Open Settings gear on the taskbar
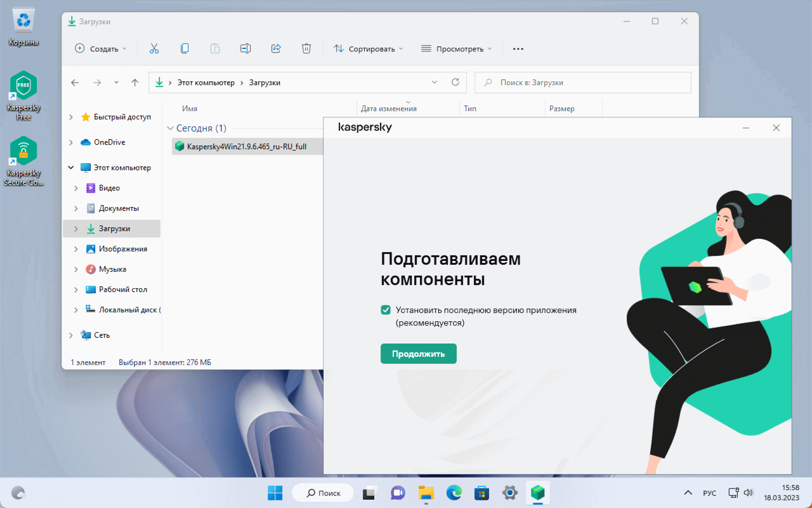Viewport: 812px width, 508px height. 509,493
